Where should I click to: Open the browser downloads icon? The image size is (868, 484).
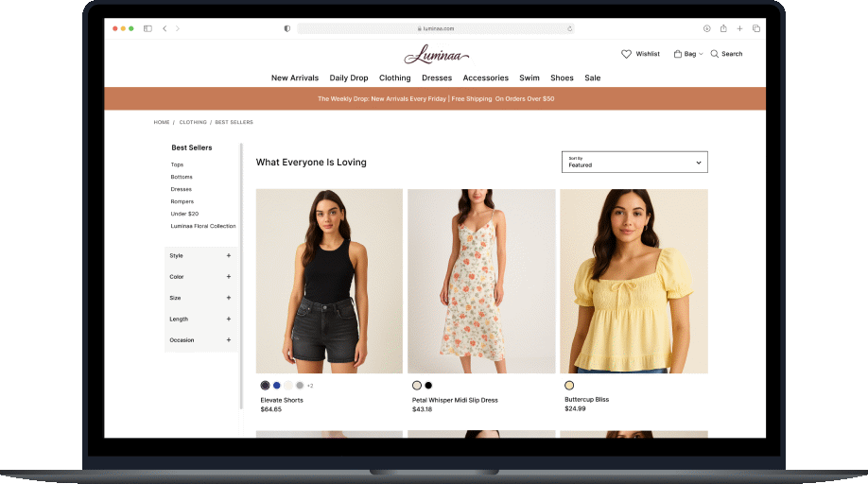click(707, 28)
